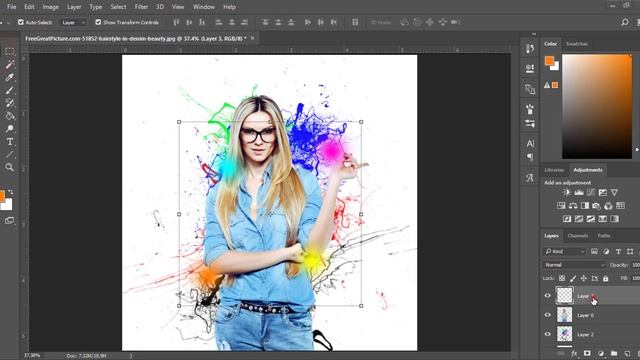This screenshot has width=640, height=360.
Task: Open the Paragraph panel icon
Action: [x=530, y=157]
